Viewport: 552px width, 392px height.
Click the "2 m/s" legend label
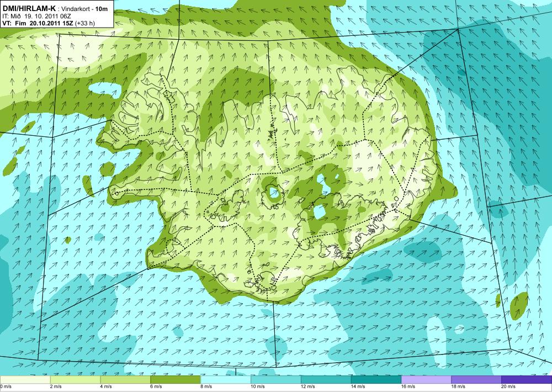click(56, 386)
